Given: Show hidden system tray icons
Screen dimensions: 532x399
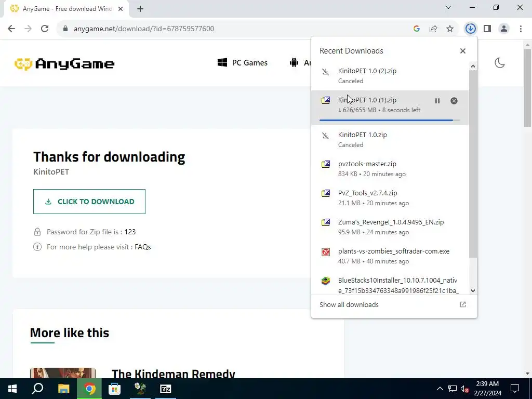Looking at the screenshot, I should tap(440, 389).
